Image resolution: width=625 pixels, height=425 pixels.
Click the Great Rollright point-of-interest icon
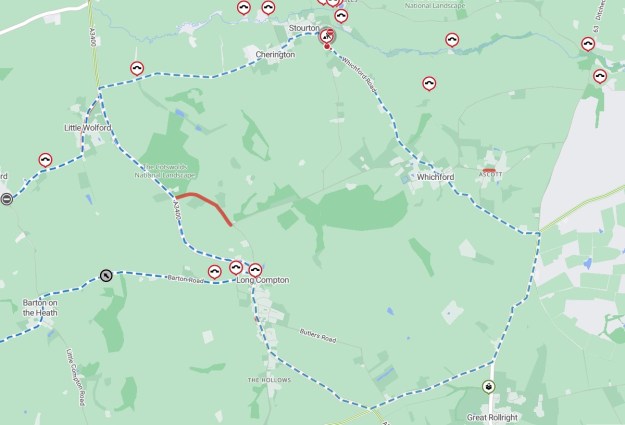pos(489,386)
